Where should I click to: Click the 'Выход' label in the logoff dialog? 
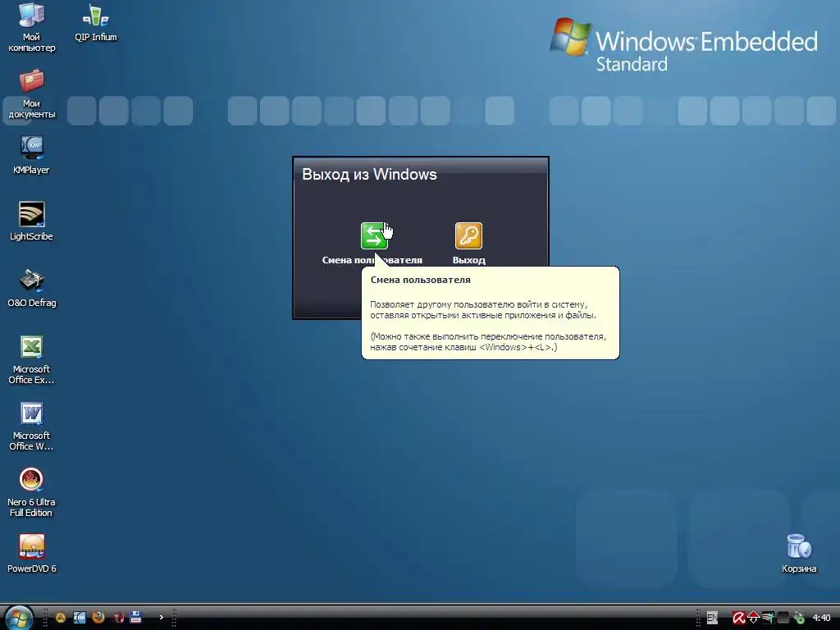point(468,260)
